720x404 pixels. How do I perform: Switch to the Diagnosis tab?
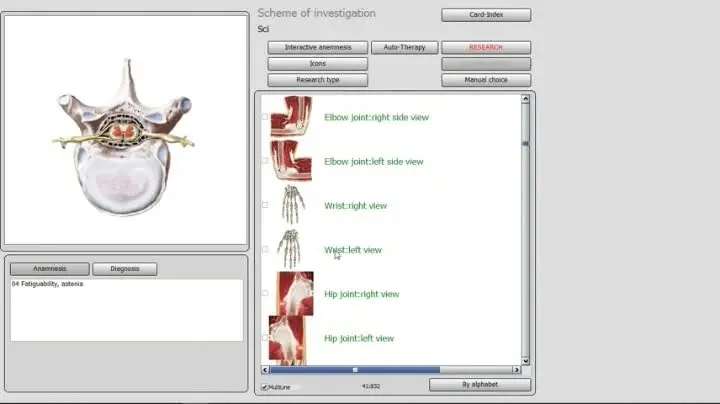tap(125, 269)
